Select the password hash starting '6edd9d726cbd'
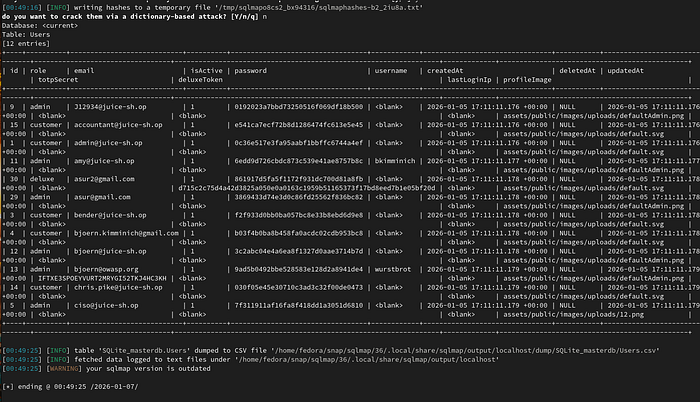 (x=299, y=161)
